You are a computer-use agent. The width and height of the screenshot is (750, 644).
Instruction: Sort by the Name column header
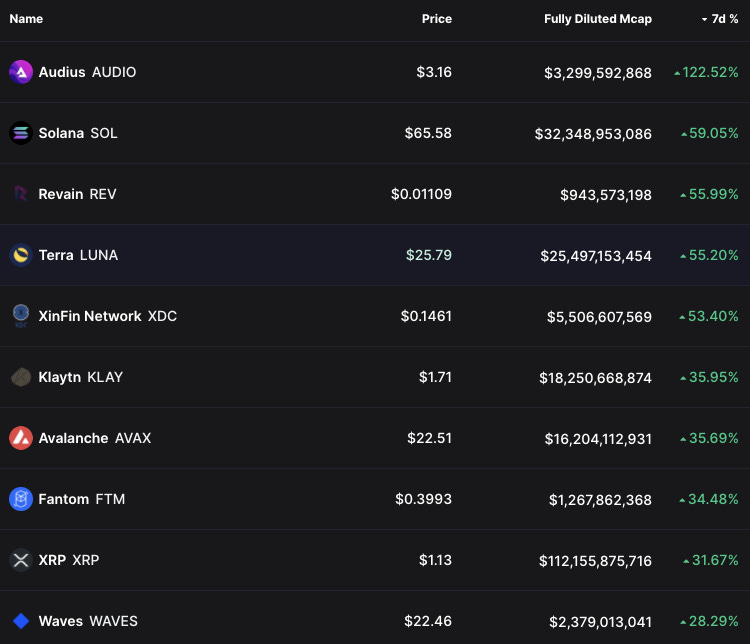pyautogui.click(x=26, y=19)
